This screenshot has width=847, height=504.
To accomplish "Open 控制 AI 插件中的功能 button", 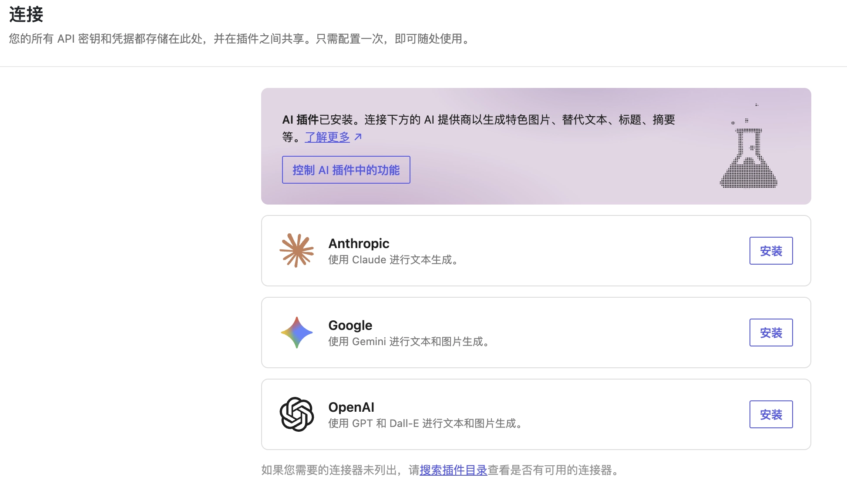I will (346, 170).
